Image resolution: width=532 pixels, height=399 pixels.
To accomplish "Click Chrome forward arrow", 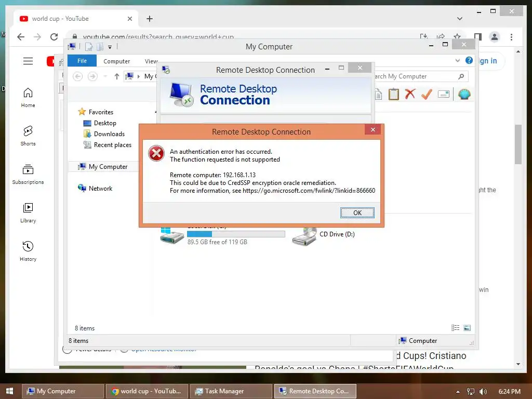I will (37, 37).
